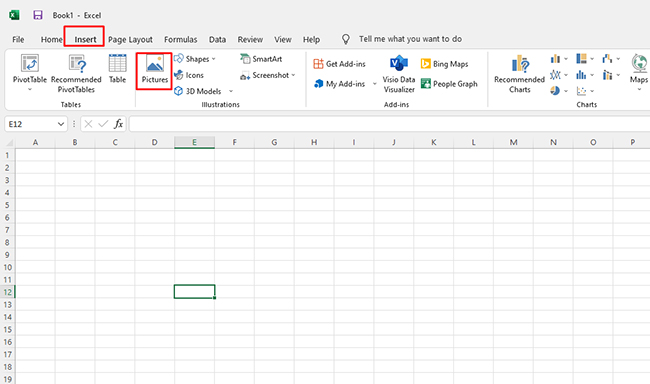Select column M header

[x=514, y=142]
